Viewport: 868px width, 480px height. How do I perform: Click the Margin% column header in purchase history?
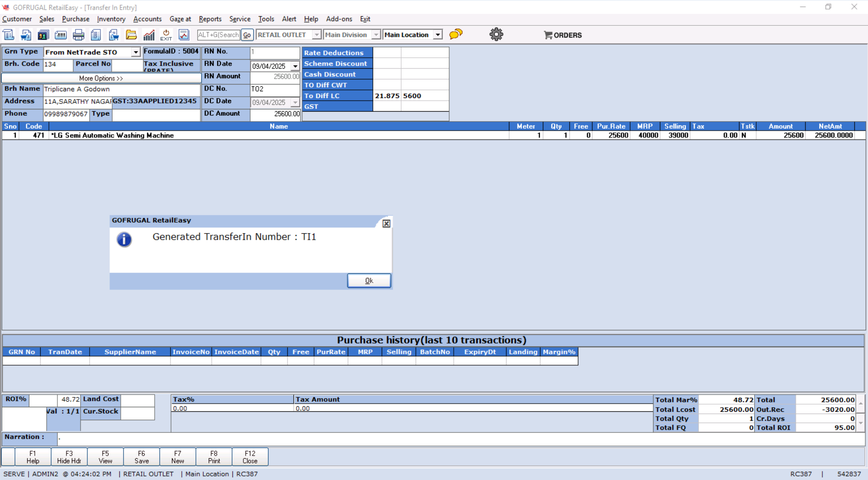(559, 352)
